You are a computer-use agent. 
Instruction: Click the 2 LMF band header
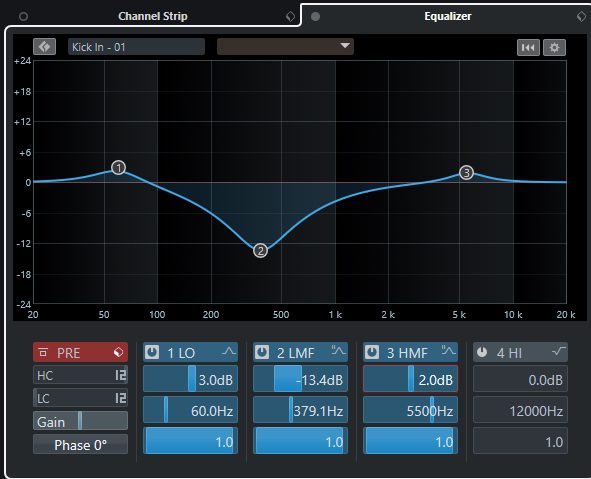300,352
